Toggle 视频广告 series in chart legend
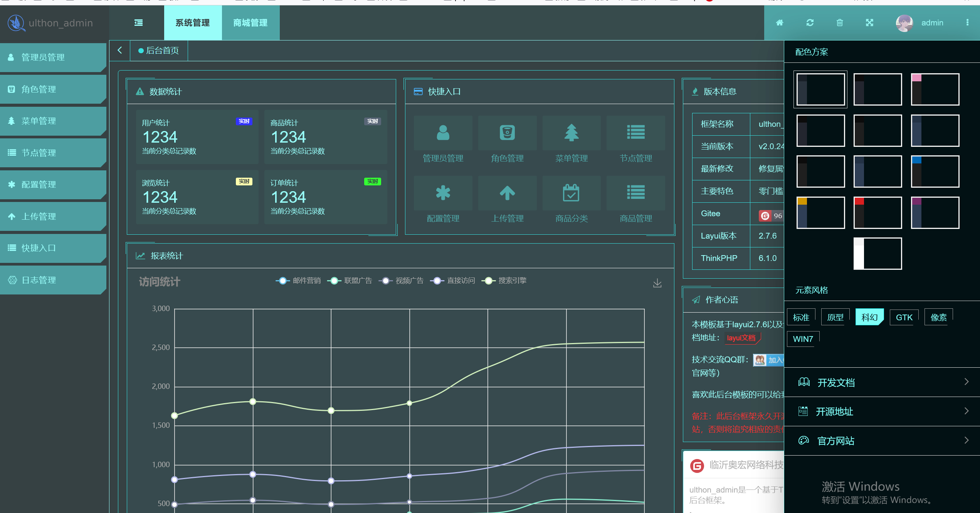980x513 pixels. 401,281
